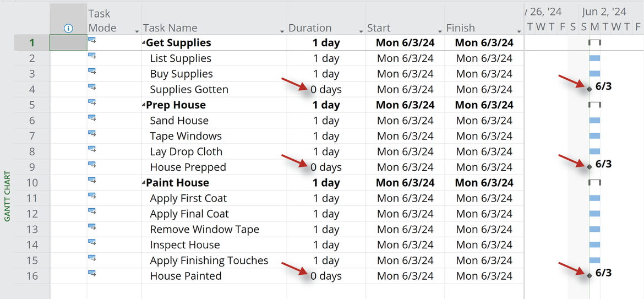Click the Apply First Coat Gantt bar

(594, 198)
